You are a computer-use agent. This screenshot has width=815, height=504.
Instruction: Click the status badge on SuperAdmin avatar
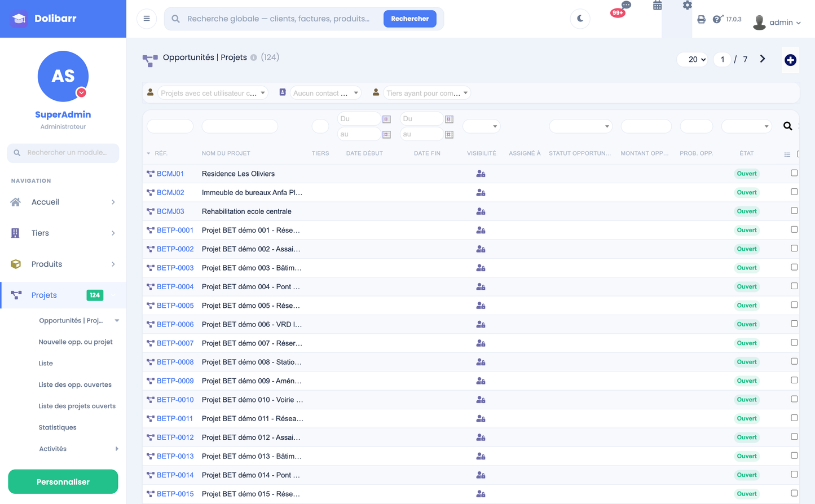click(x=82, y=92)
